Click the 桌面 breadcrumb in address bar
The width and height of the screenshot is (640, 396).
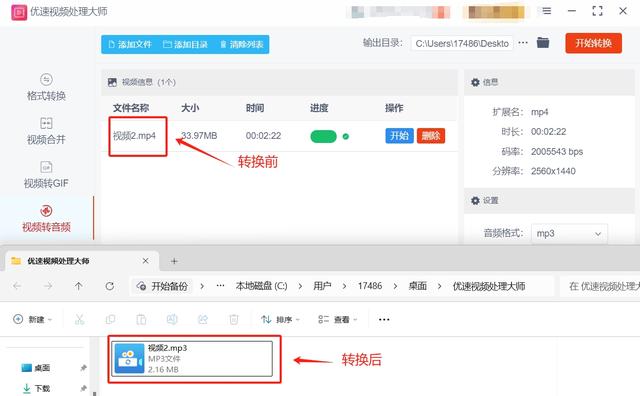[x=418, y=286]
